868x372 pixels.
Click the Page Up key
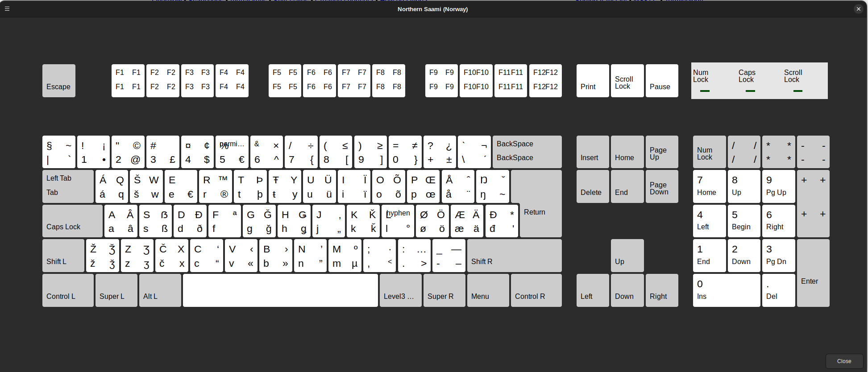click(x=662, y=152)
